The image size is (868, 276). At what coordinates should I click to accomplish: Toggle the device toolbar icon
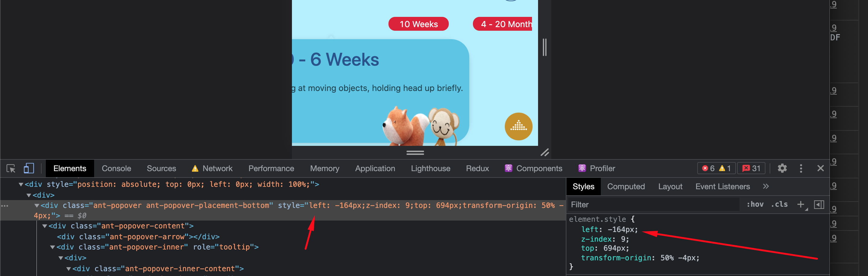pos(29,168)
